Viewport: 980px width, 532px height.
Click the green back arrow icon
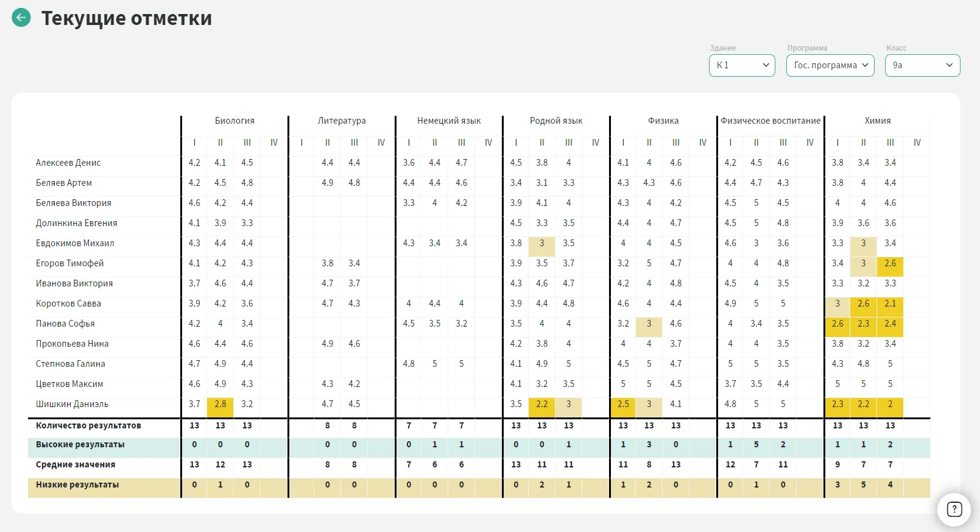pyautogui.click(x=21, y=18)
